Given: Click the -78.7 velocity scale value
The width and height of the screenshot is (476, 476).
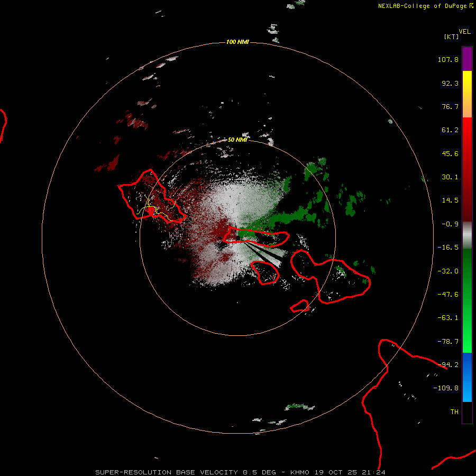Looking at the screenshot, I should coord(448,342).
